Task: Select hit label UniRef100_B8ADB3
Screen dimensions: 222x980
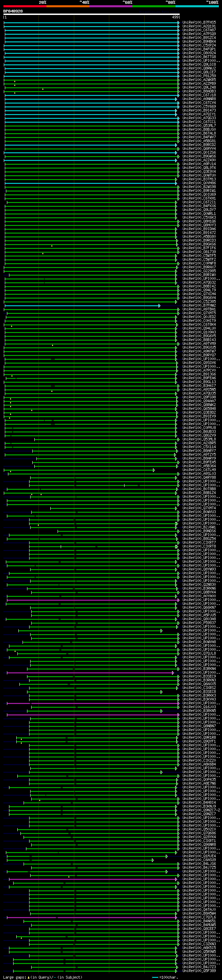Action: click(199, 91)
